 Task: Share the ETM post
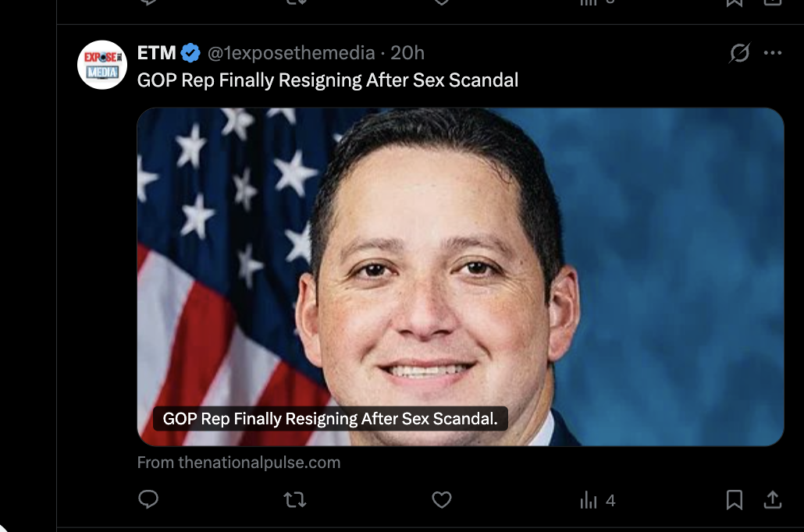(772, 499)
